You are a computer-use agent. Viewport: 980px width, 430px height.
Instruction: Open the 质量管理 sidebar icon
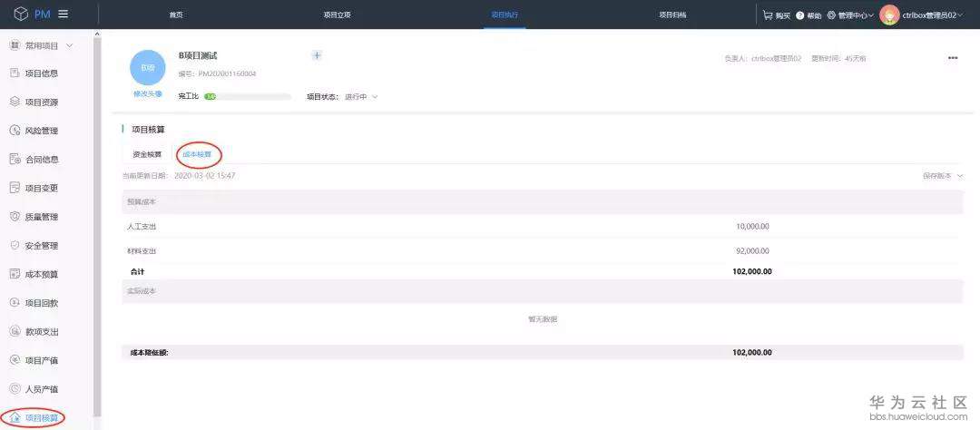[x=15, y=216]
